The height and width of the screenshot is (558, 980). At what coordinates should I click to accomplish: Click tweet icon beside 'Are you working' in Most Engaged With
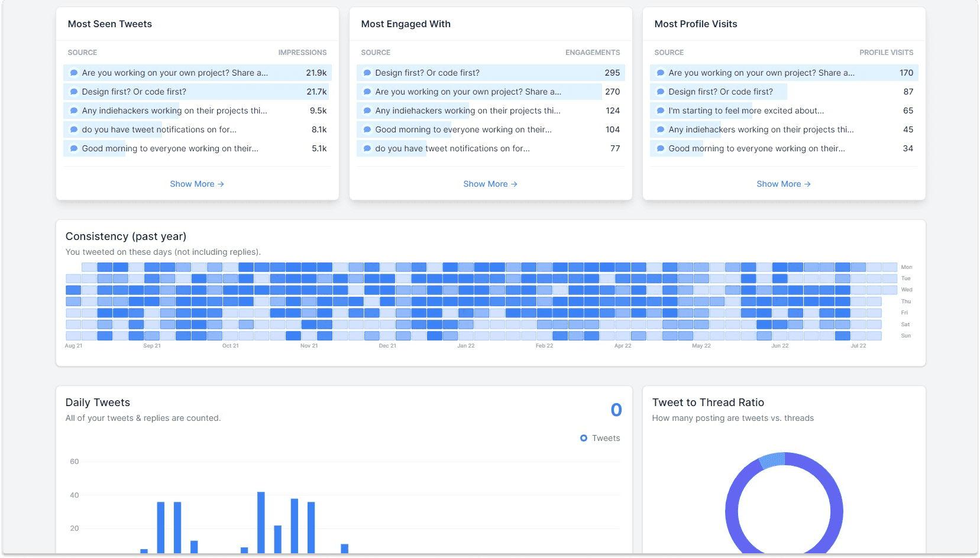[367, 92]
